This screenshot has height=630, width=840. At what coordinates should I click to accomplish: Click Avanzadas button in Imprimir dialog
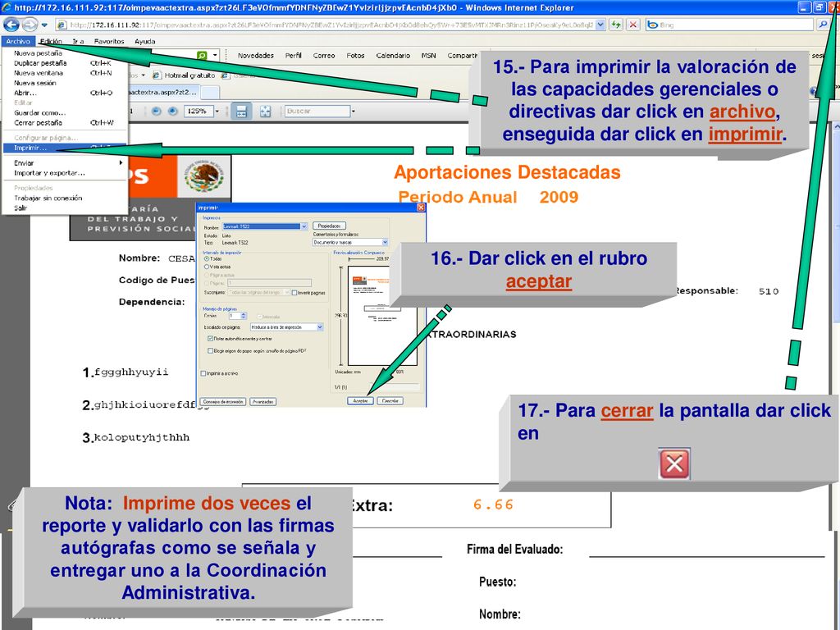point(263,401)
